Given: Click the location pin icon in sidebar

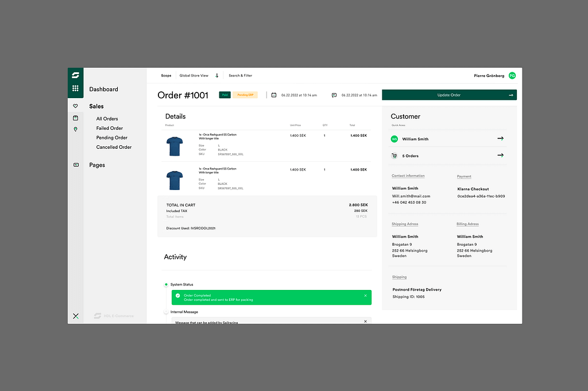Looking at the screenshot, I should tap(75, 130).
